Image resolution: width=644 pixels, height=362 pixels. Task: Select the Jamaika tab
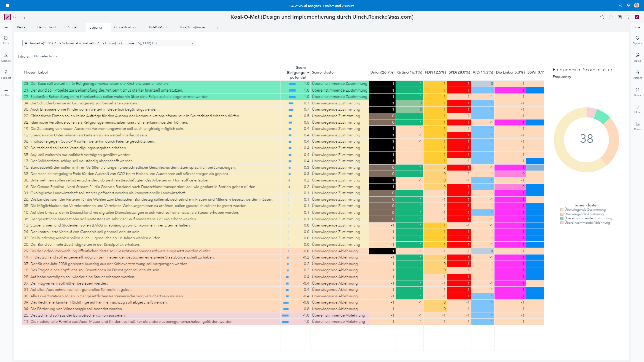pos(96,28)
